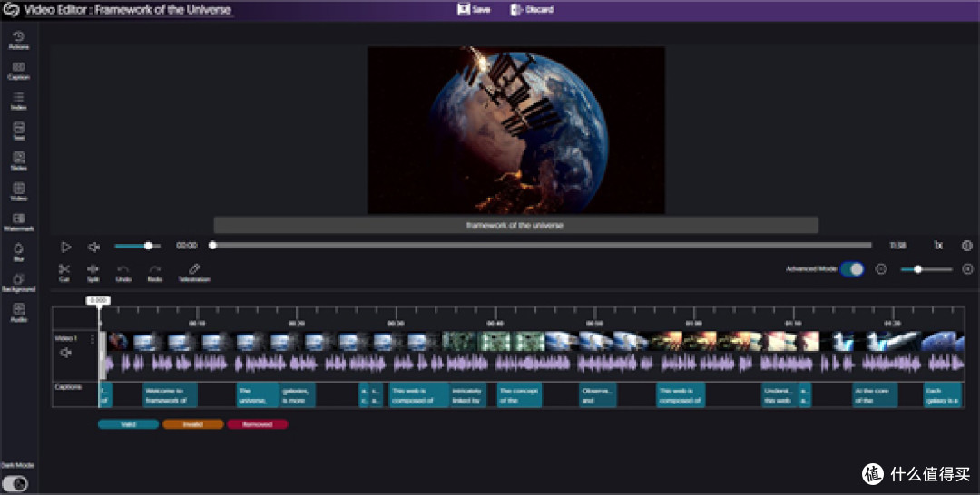
Task: Mute the Video 1 track audio
Action: coord(65,354)
